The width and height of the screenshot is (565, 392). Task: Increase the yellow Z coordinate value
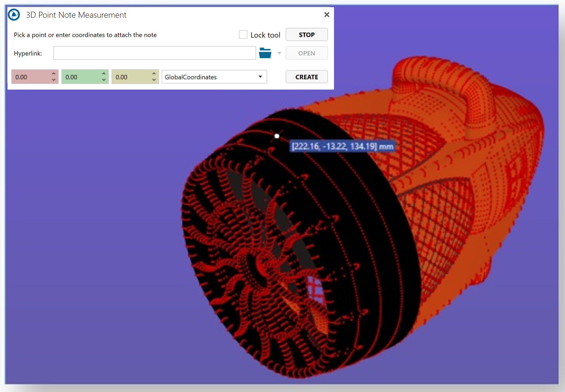tap(154, 74)
